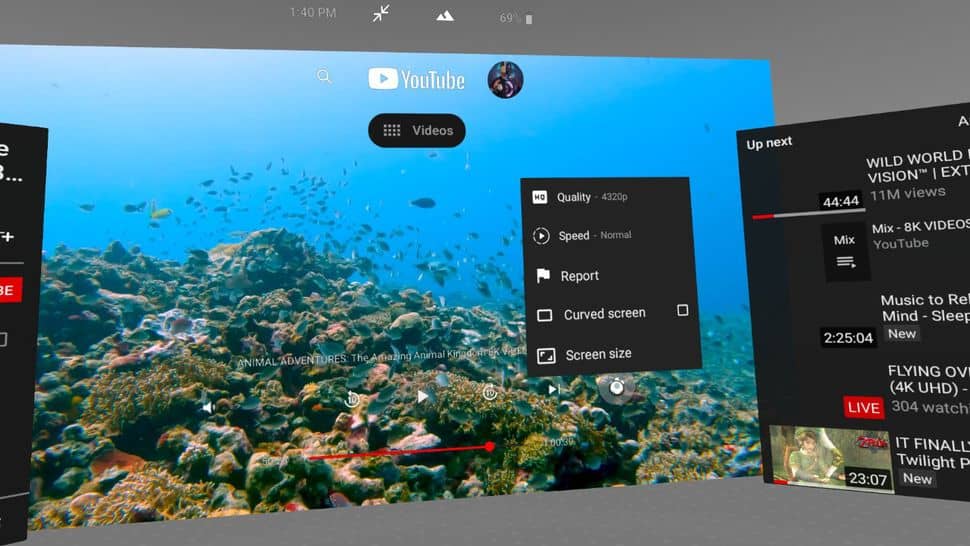The width and height of the screenshot is (970, 546).
Task: Enable the Curved screen checkbox
Action: coord(683,310)
